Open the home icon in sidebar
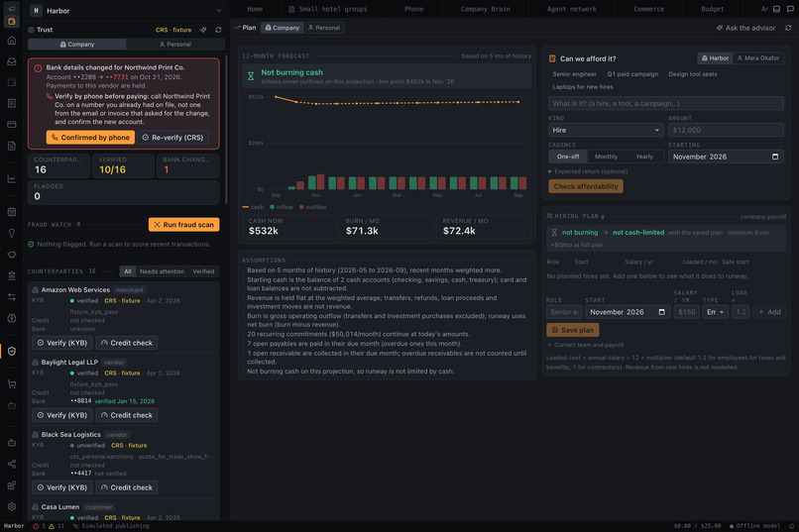 click(x=11, y=41)
